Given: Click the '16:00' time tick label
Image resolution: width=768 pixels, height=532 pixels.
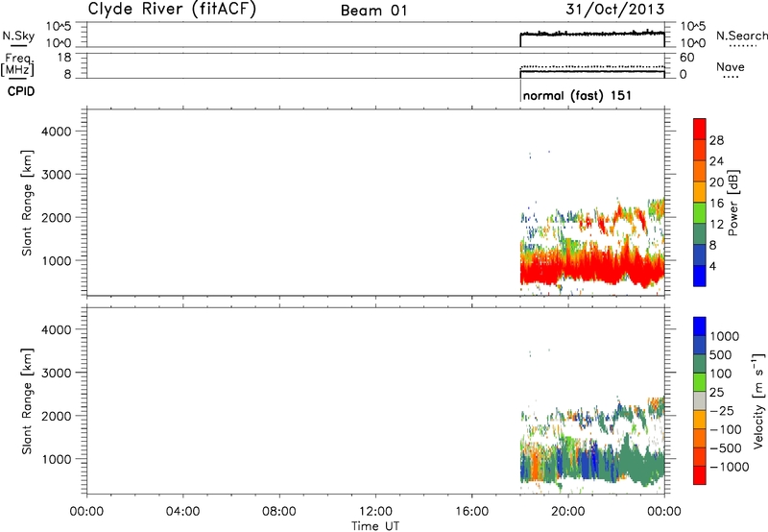Looking at the screenshot, I should pyautogui.click(x=471, y=512).
